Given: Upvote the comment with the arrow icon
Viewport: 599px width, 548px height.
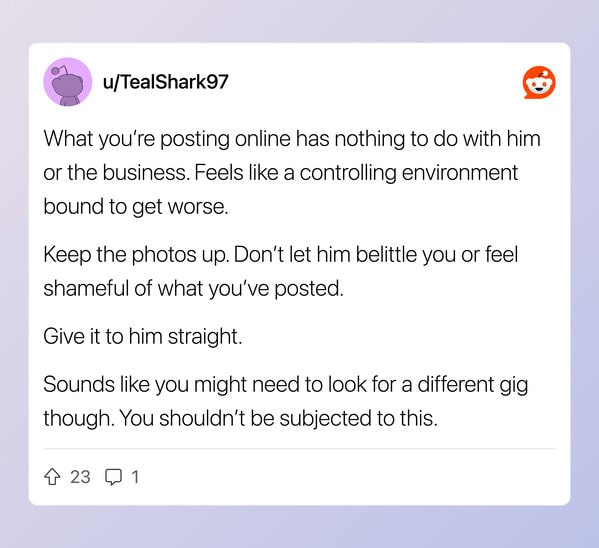Looking at the screenshot, I should tap(52, 477).
